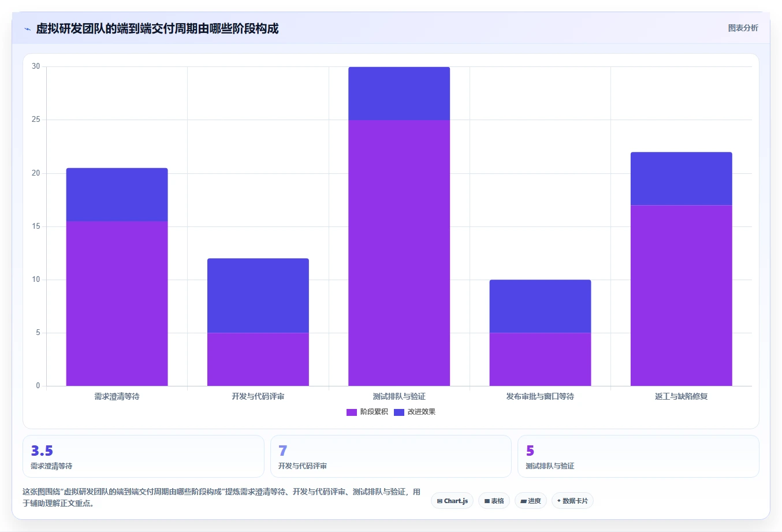Select the 表格 tag chip
The image size is (782, 532).
tap(494, 501)
